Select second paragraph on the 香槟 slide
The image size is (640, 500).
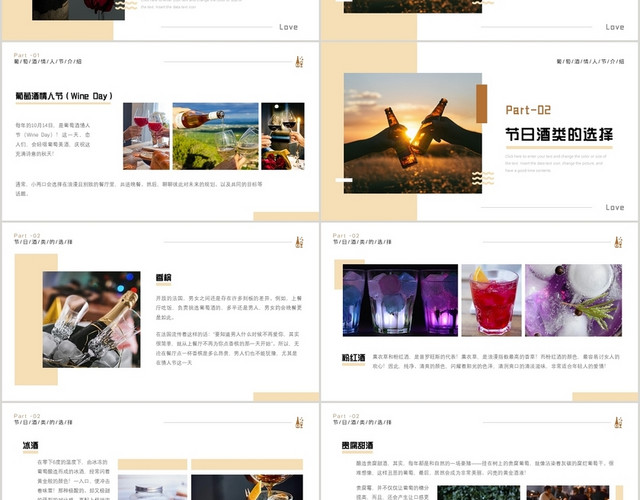click(227, 348)
